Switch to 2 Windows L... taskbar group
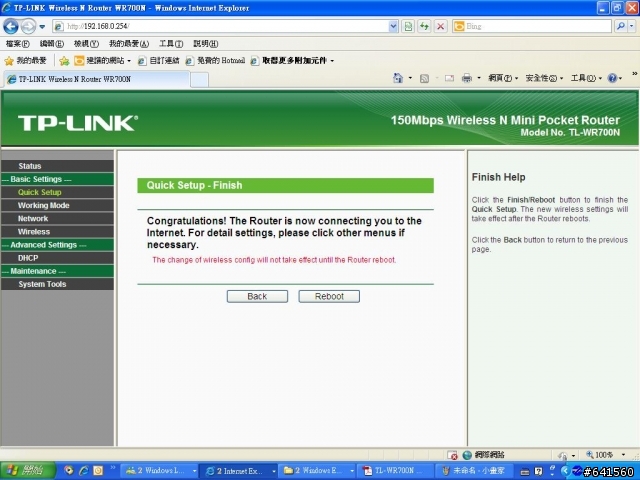This screenshot has height=480, width=640. pos(160,471)
